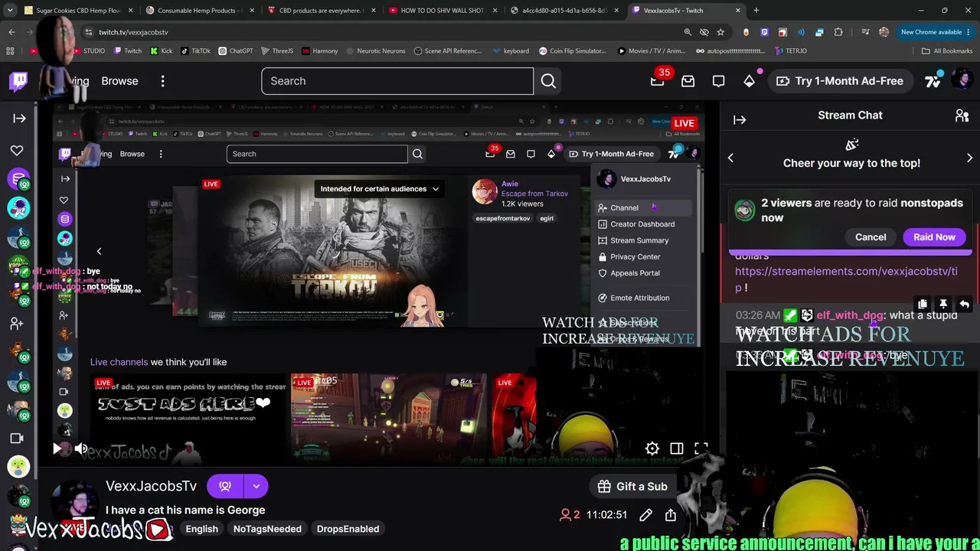Open Creator Dashboard in streamed user menu
Image resolution: width=980 pixels, height=551 pixels.
(x=642, y=224)
